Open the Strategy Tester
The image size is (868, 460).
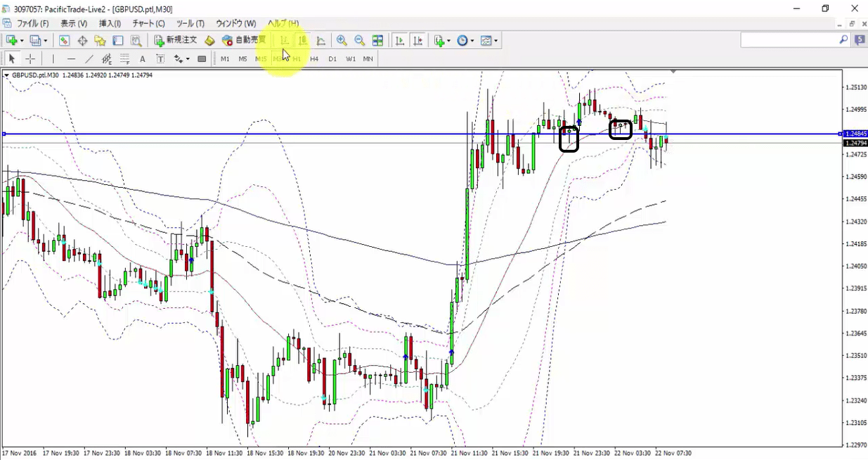click(136, 41)
